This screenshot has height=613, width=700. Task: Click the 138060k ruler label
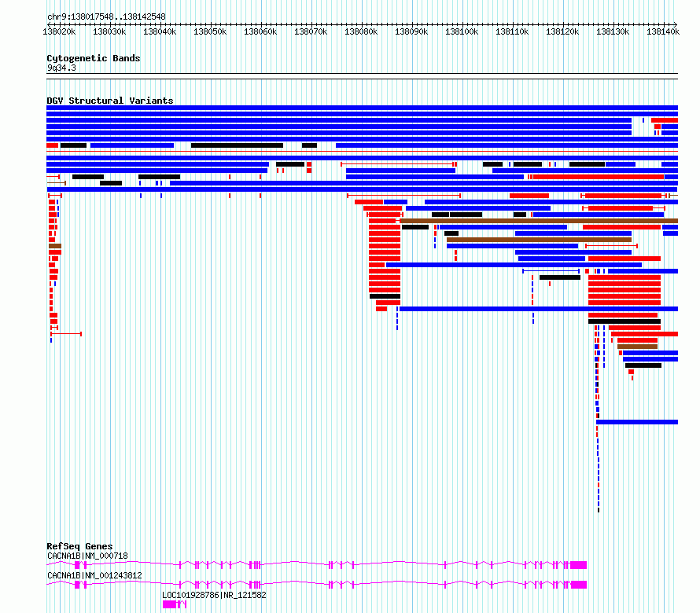(260, 31)
